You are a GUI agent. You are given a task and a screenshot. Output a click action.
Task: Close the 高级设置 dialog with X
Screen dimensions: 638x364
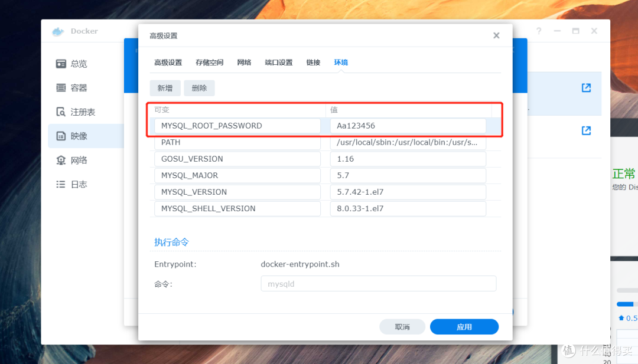tap(496, 36)
